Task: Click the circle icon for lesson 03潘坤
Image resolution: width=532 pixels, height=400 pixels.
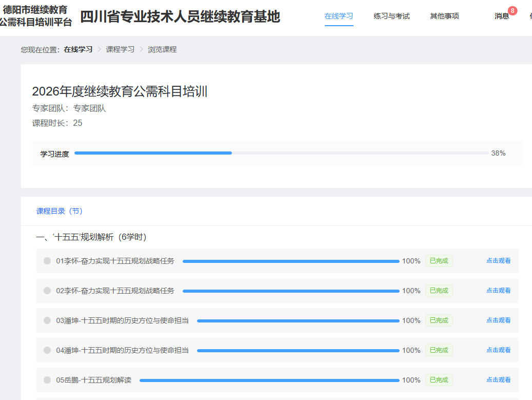Action: tap(47, 320)
